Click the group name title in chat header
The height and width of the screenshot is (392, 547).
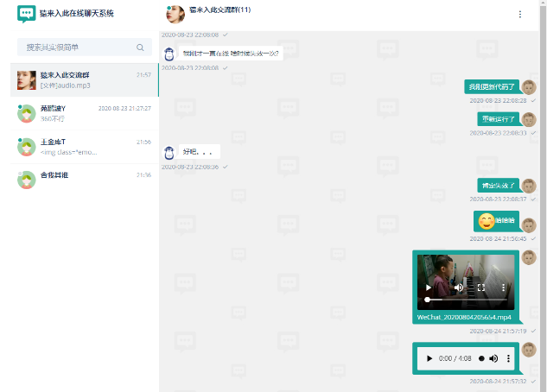219,9
